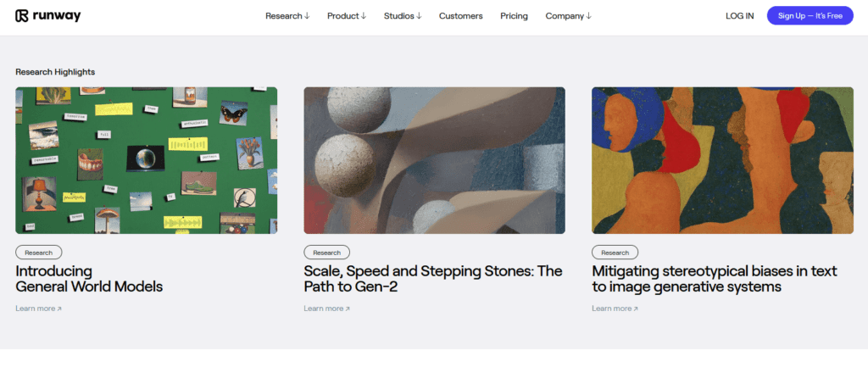Go to the Customers page
Viewport: 868px width, 378px height.
point(460,16)
